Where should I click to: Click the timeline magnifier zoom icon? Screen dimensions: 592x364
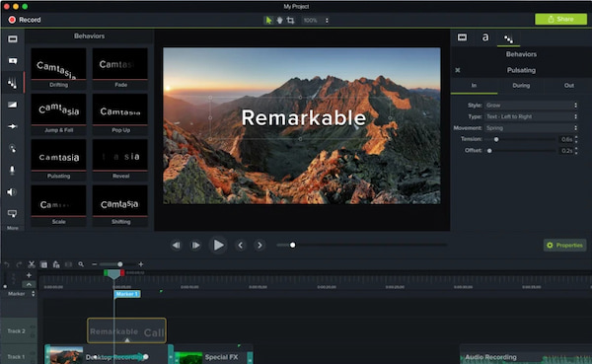(x=81, y=264)
